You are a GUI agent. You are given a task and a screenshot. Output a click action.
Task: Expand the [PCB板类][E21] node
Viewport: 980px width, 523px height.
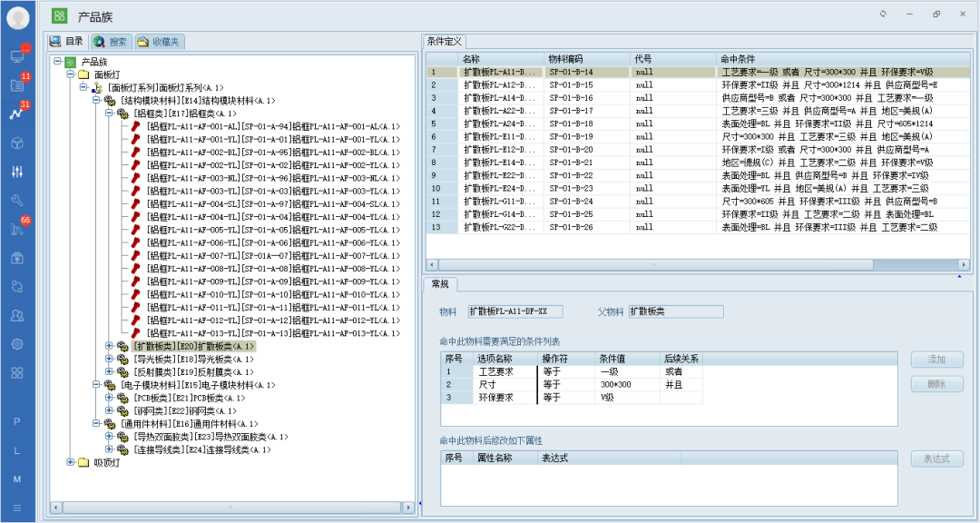pyautogui.click(x=110, y=398)
